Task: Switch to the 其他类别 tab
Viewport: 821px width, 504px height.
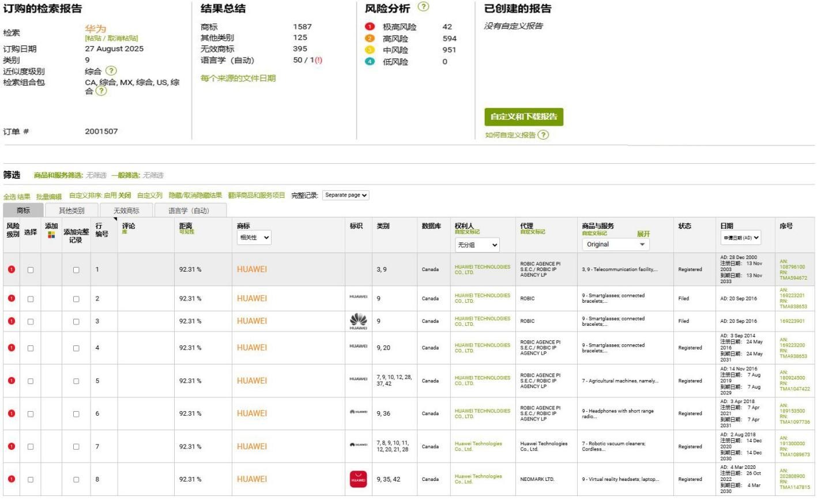Action: (x=71, y=210)
